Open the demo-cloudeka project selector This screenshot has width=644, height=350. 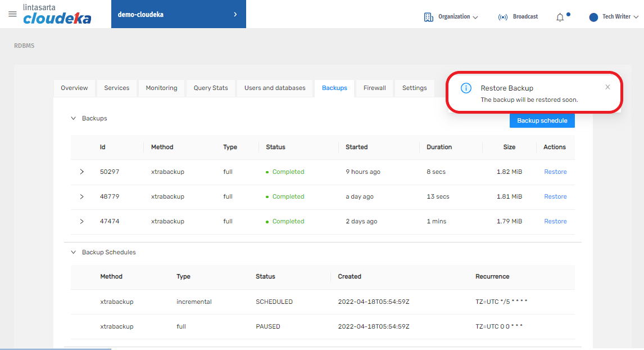pos(178,14)
